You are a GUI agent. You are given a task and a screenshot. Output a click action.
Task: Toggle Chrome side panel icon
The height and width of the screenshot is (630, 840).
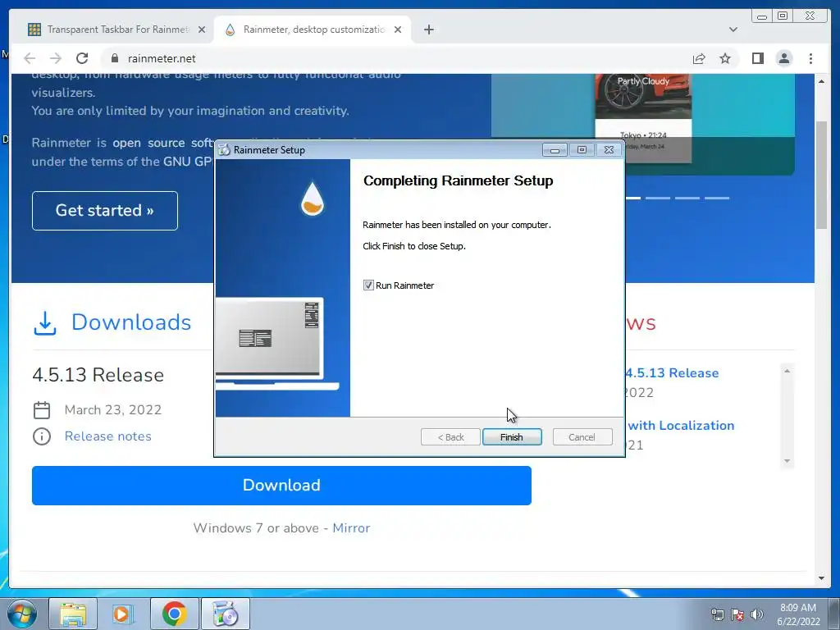click(x=757, y=58)
